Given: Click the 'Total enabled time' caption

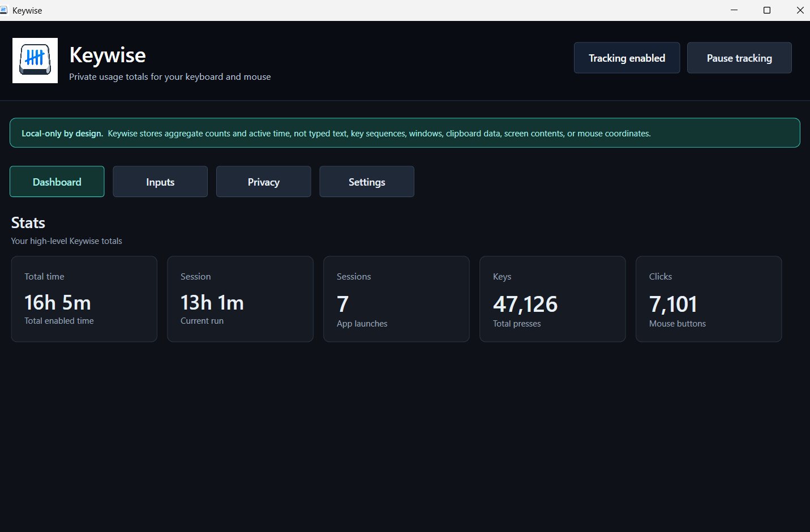Looking at the screenshot, I should [x=59, y=321].
